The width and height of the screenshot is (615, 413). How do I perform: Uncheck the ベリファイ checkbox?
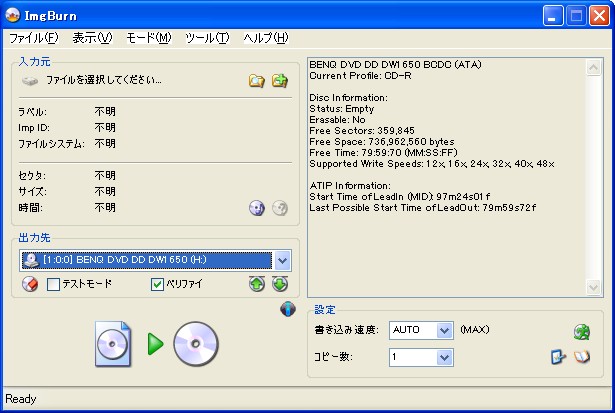point(157,284)
